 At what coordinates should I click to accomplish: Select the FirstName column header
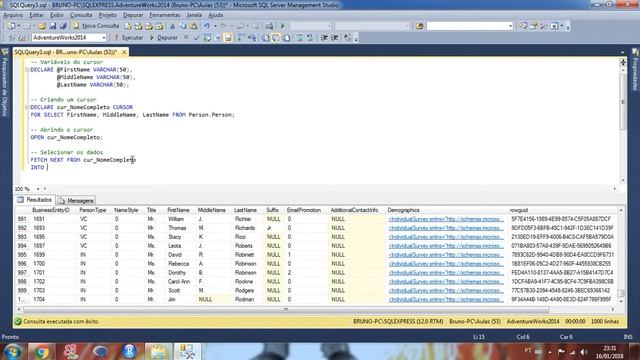tap(179, 210)
